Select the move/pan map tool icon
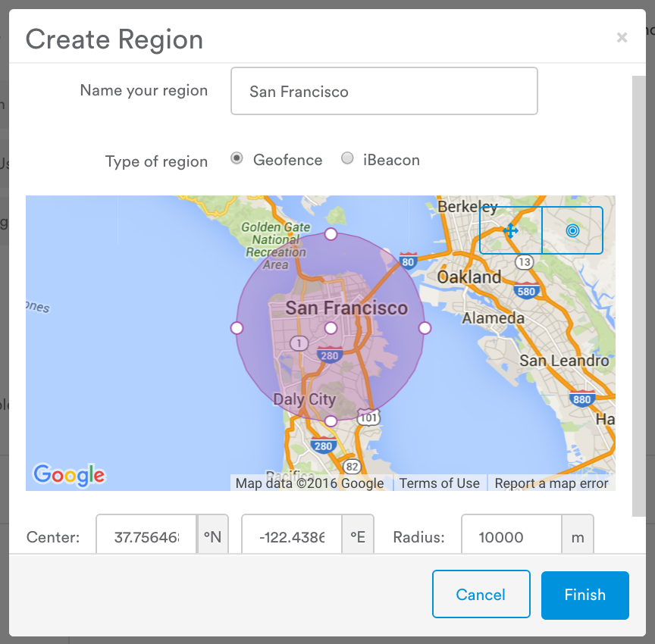The height and width of the screenshot is (644, 655). [510, 230]
